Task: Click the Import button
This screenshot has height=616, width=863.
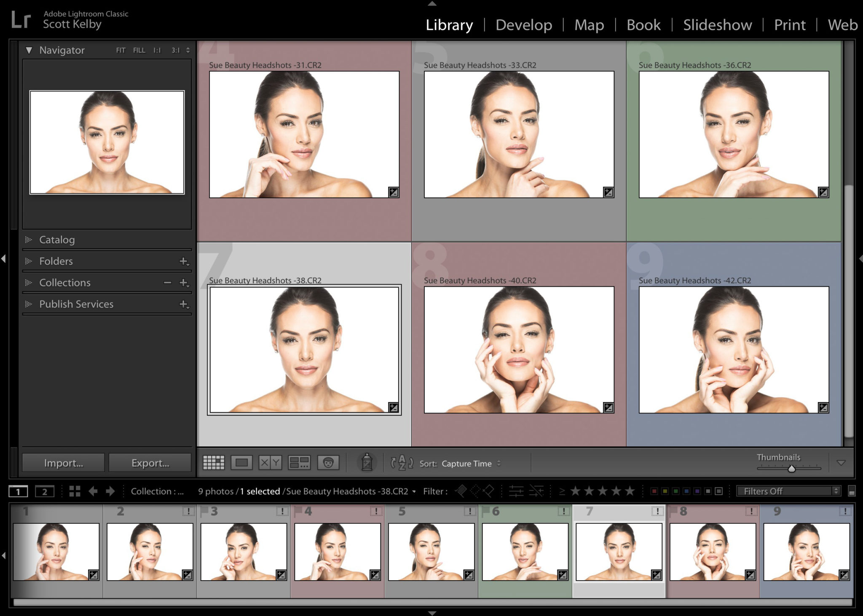Action: click(63, 463)
